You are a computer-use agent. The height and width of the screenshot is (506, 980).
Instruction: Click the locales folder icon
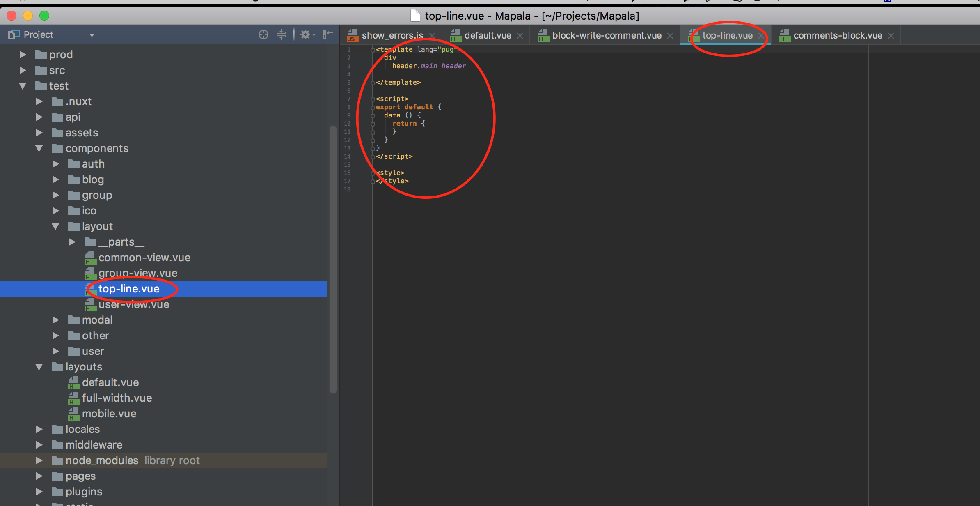click(x=57, y=429)
